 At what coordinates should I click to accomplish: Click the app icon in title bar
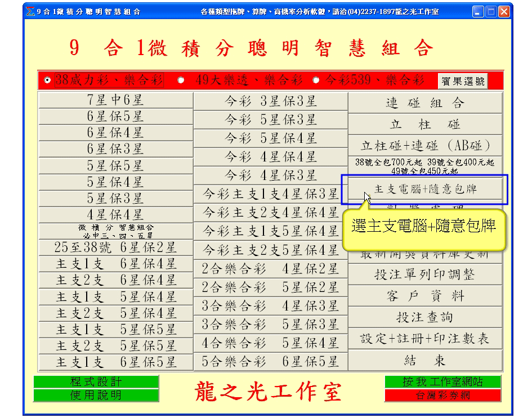click(30, 12)
